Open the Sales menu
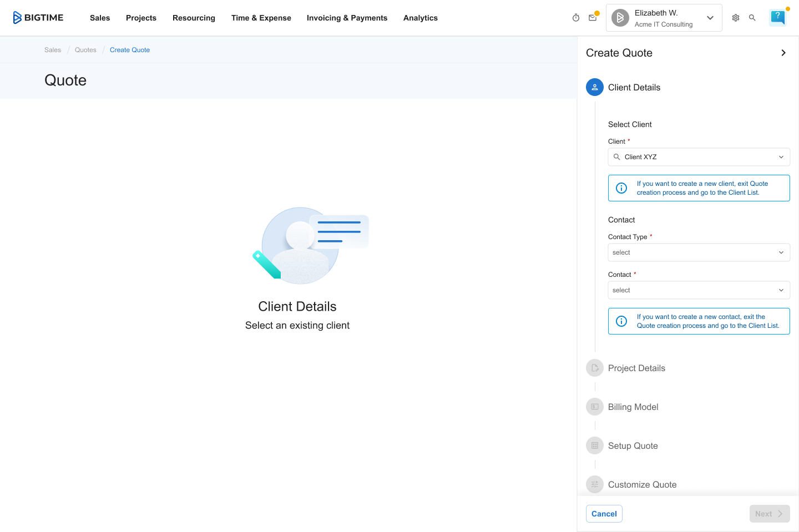 tap(100, 18)
